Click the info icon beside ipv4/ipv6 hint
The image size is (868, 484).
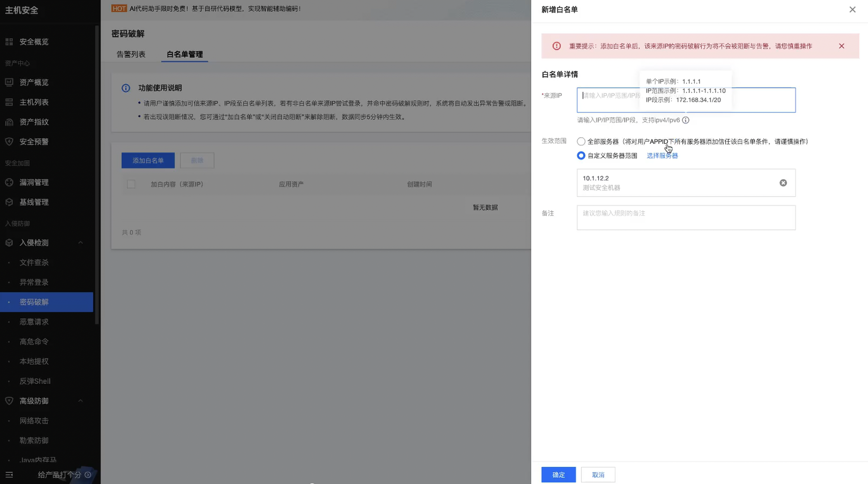point(685,120)
